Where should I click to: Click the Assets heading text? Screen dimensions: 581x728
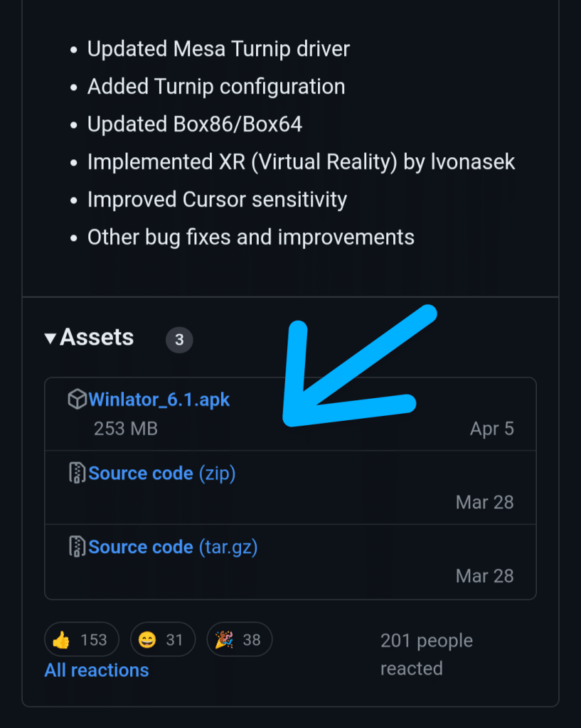pyautogui.click(x=97, y=337)
